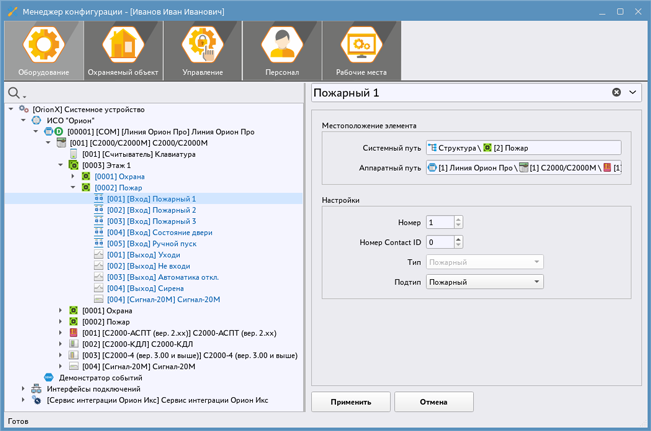Open the Управление section
651x431 pixels.
(202, 50)
